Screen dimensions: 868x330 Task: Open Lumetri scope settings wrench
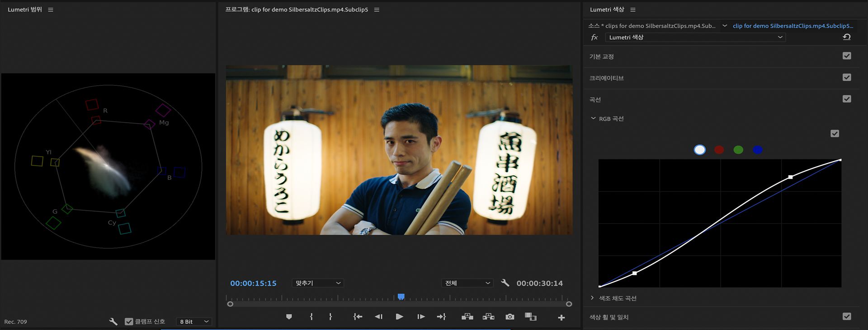tap(113, 321)
